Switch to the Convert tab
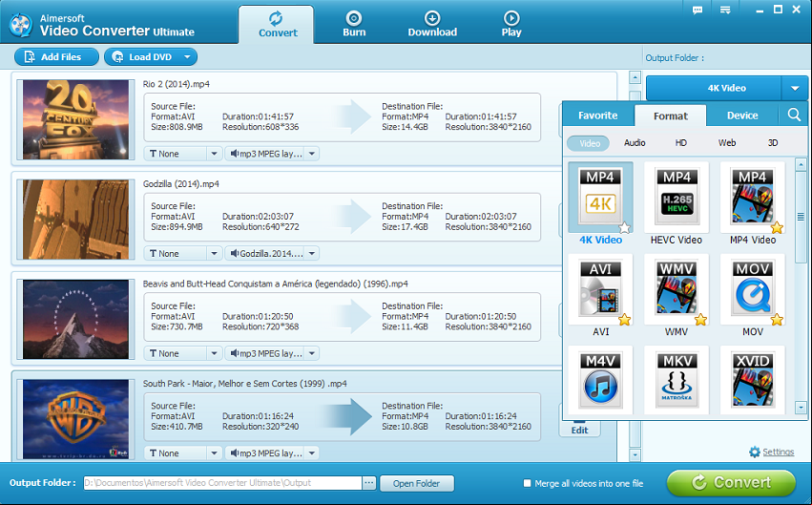Screen dimensions: 812x505 (x=277, y=25)
